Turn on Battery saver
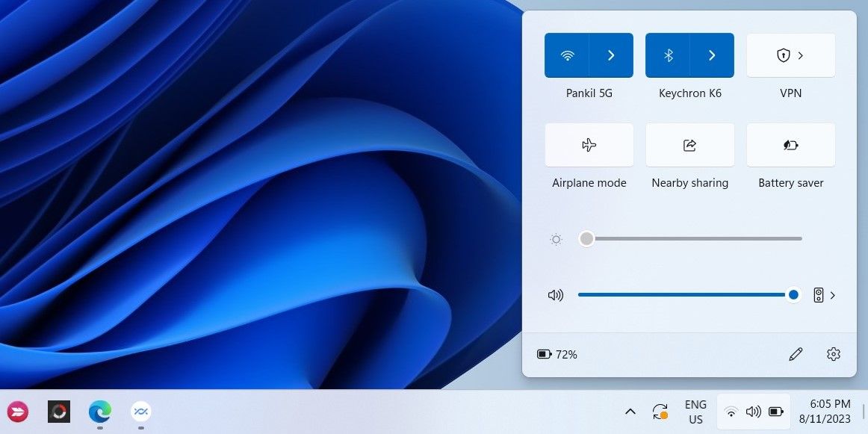The height and width of the screenshot is (434, 868). click(790, 145)
